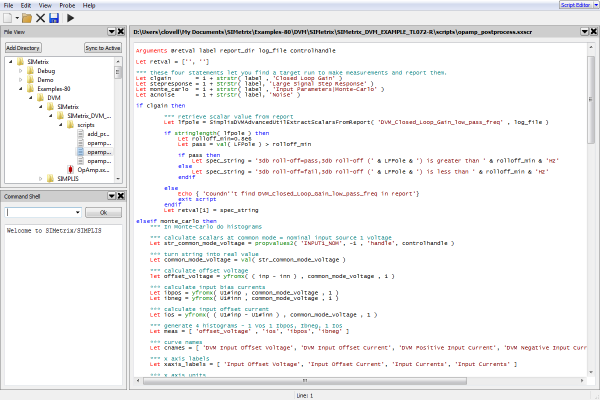Click the editor horizontal scroll right arrow

point(582,381)
